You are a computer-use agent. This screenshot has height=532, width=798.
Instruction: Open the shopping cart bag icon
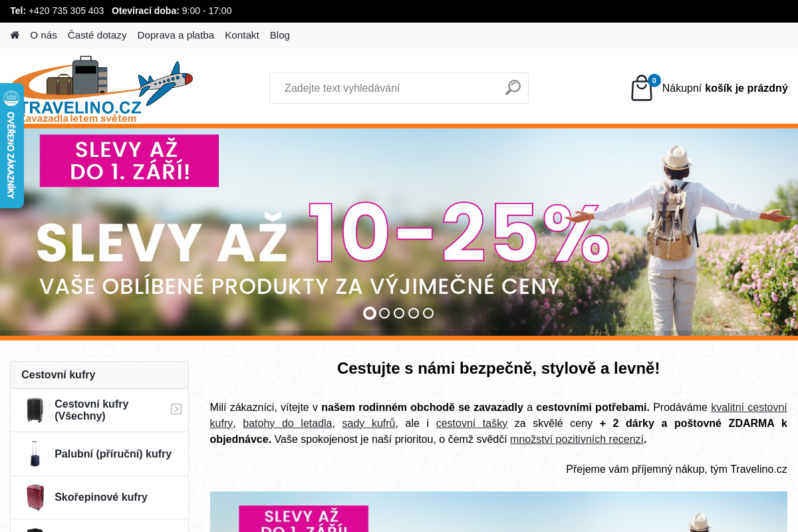[642, 88]
